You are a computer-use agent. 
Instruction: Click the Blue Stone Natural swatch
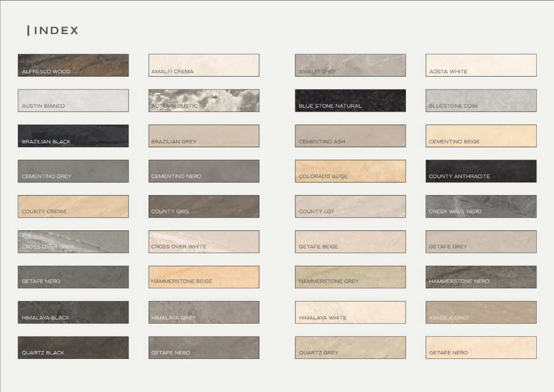coord(350,100)
